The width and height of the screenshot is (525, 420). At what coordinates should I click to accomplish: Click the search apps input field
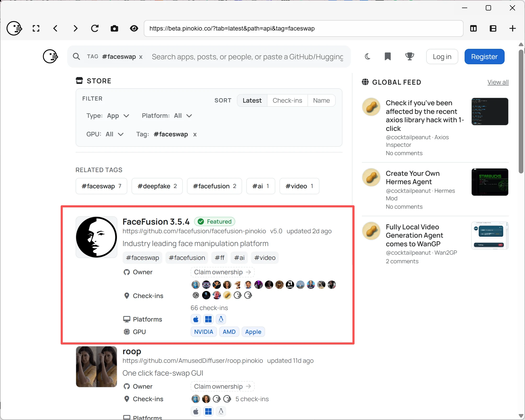pos(247,57)
